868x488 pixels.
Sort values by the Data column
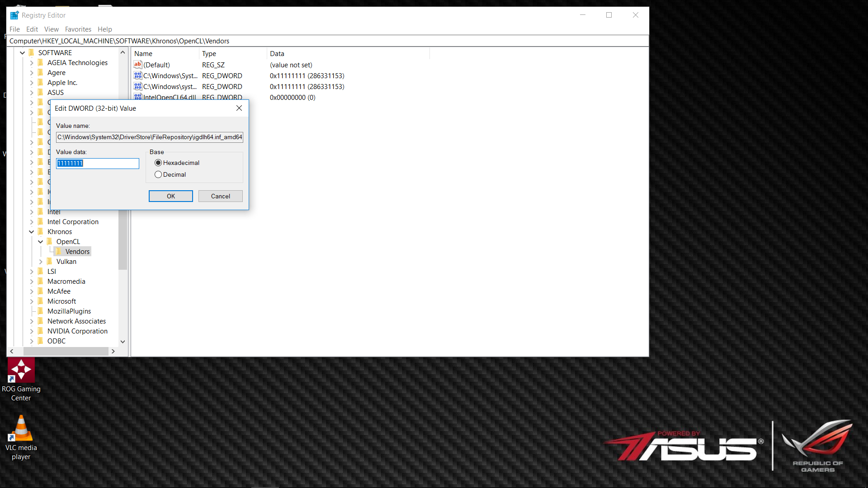[348, 54]
